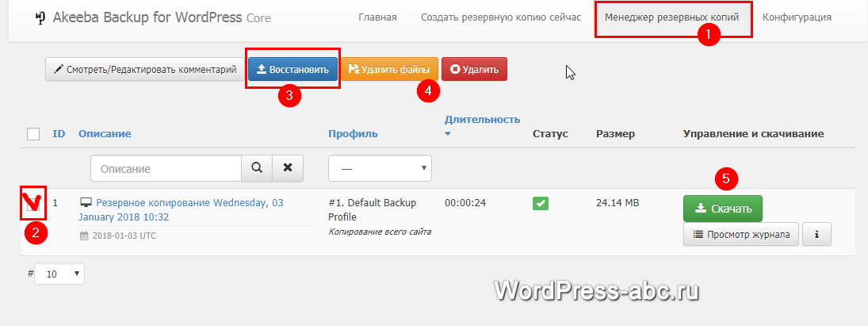
Task: Open the profile filter dropdown
Action: tap(380, 168)
